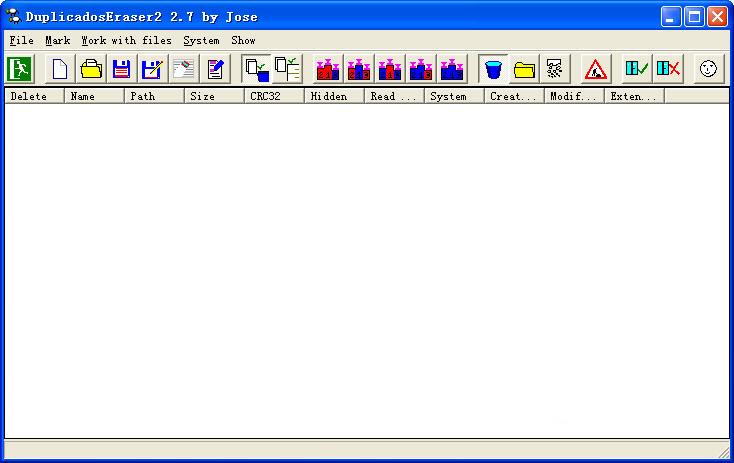This screenshot has height=463, width=734.
Task: Open a saved list with folder icon
Action: click(91, 69)
